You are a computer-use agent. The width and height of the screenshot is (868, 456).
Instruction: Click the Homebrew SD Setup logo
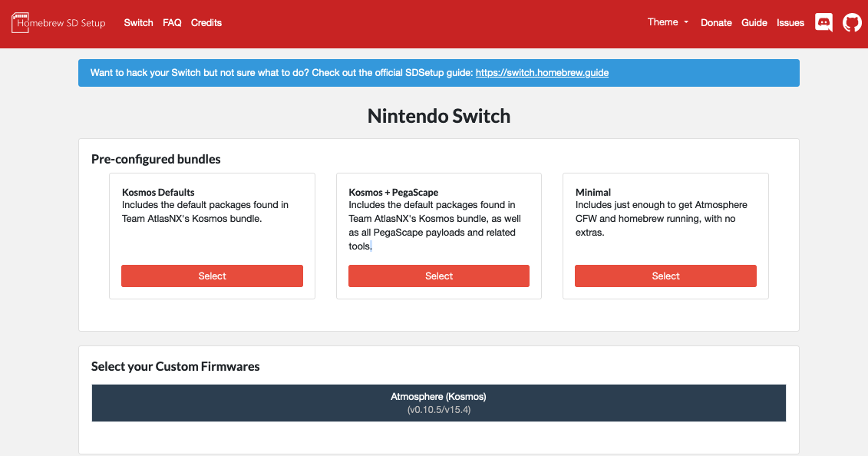pyautogui.click(x=58, y=23)
